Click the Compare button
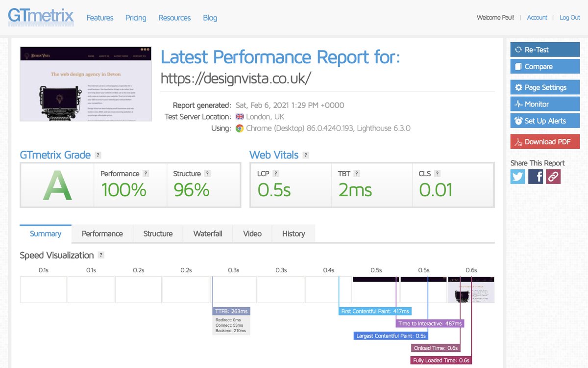 pos(544,66)
